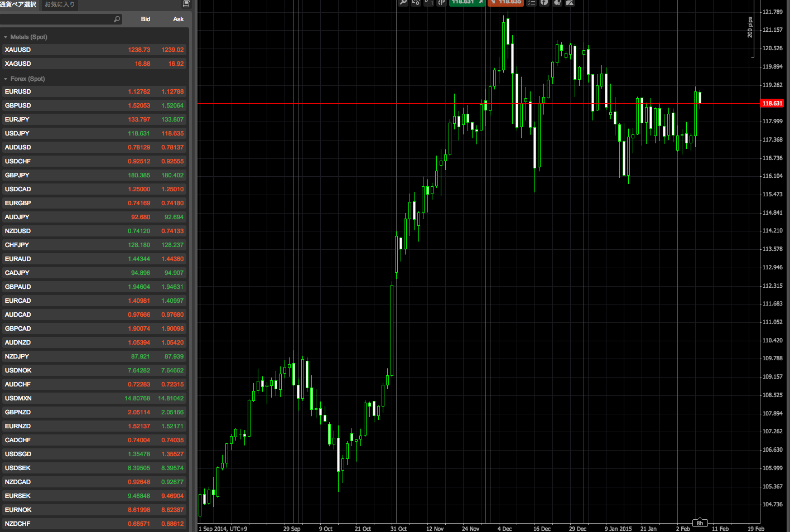This screenshot has width=790, height=532.
Task: Click the round icon right of the 'f' icon
Action: (557, 2)
